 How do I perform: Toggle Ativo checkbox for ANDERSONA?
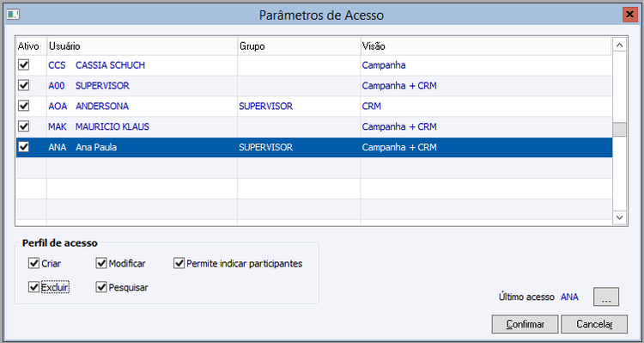(x=24, y=106)
